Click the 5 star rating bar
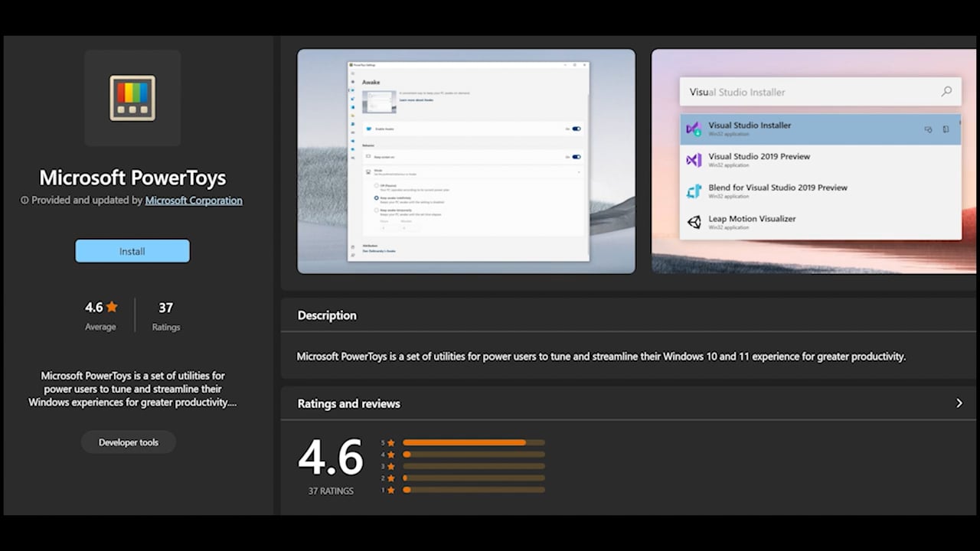This screenshot has height=551, width=980. pos(474,442)
